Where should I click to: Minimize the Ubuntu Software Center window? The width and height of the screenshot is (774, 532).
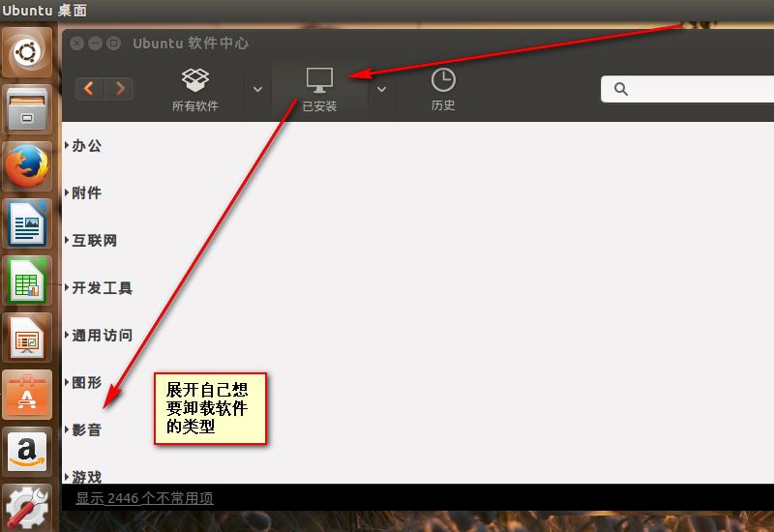coord(95,44)
